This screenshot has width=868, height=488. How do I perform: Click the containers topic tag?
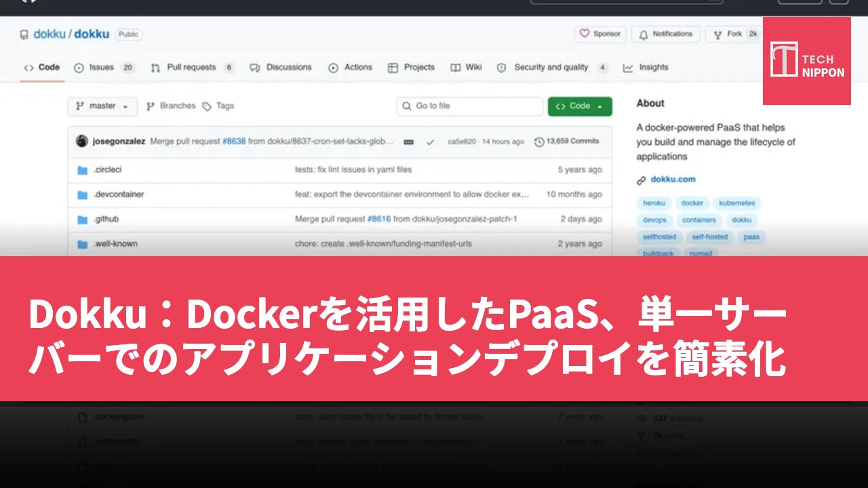[699, 220]
